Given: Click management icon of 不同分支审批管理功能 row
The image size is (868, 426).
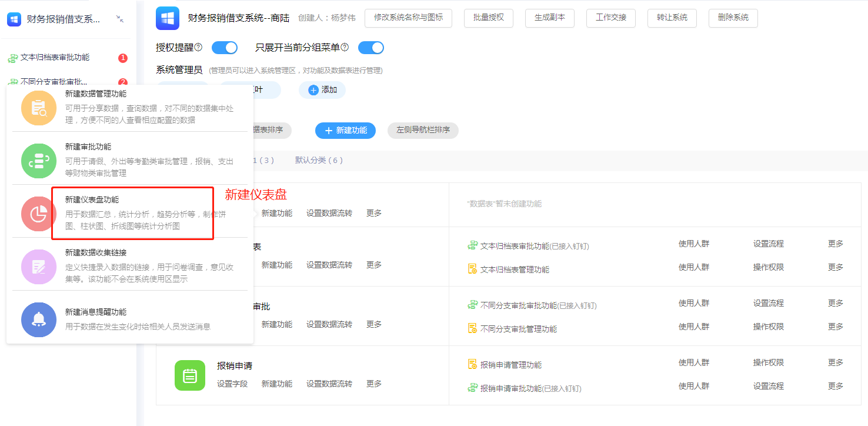Looking at the screenshot, I should [x=472, y=328].
